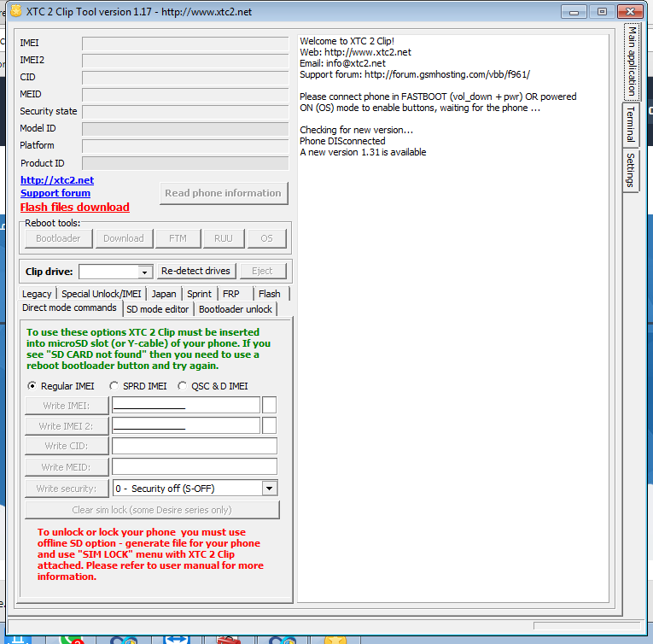
Task: Click the IMEI readout field
Action: click(x=185, y=44)
